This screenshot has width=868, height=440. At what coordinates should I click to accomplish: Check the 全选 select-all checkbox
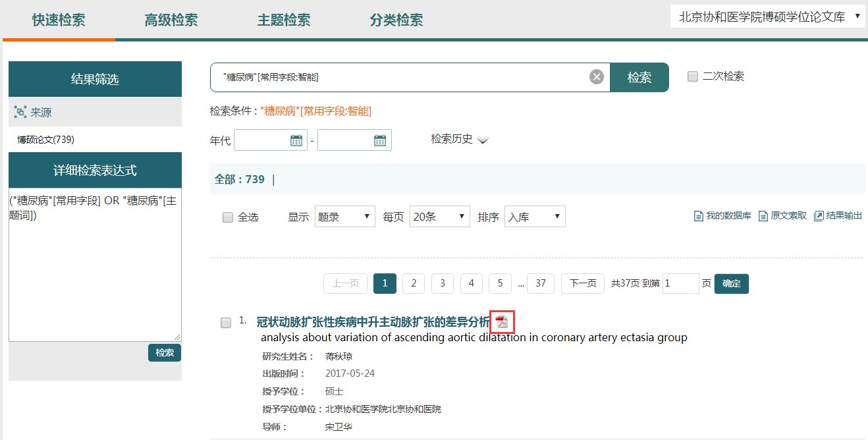228,217
